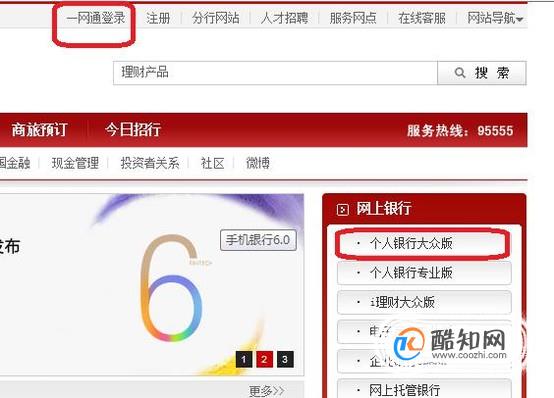Go to 分行网站 branch websites
Screen dimensions: 554x398
216,18
